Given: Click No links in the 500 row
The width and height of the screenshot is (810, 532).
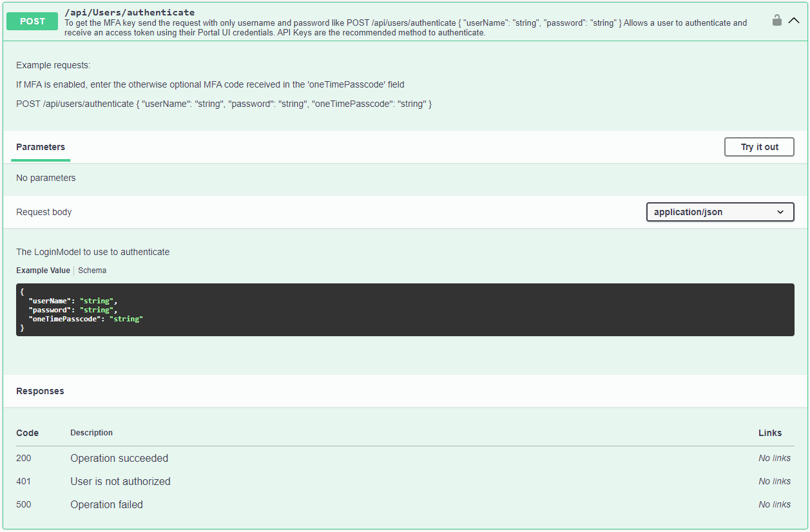Looking at the screenshot, I should click(774, 505).
